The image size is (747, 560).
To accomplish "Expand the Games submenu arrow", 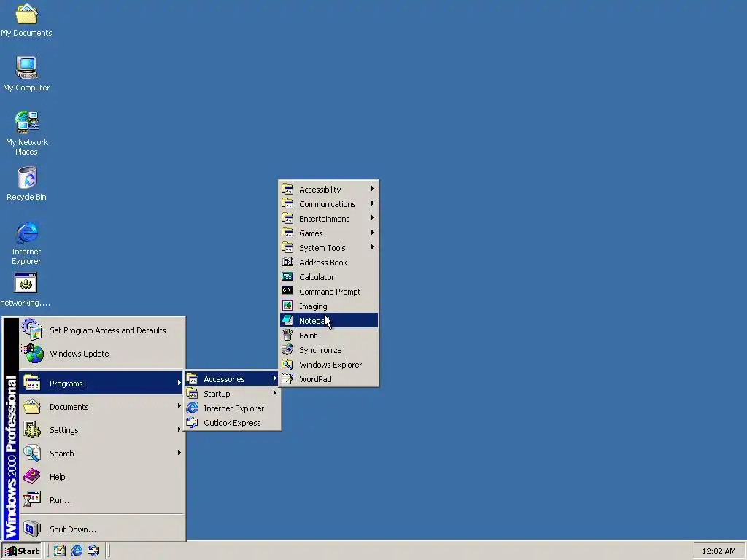I will click(373, 233).
